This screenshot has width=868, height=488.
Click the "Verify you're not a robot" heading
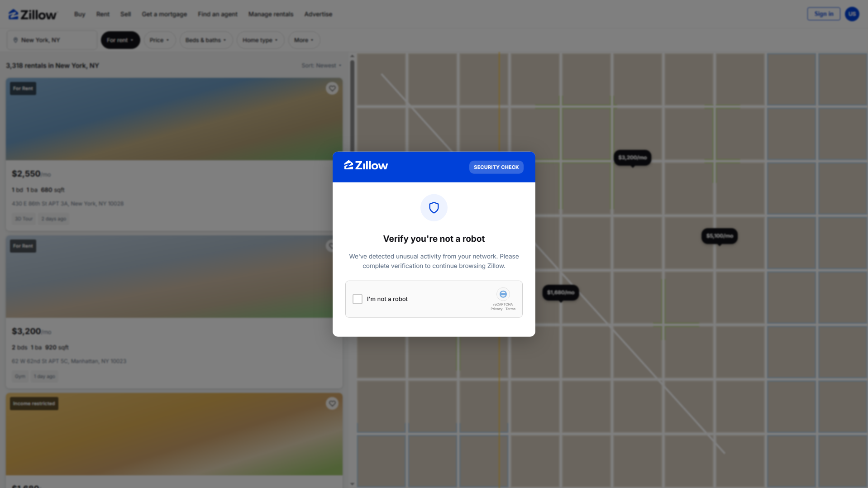(x=434, y=239)
